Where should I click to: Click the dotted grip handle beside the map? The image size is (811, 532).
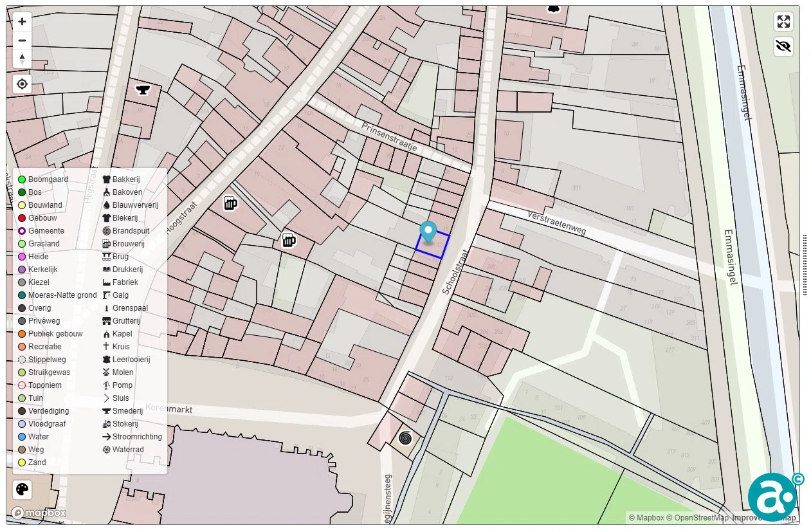click(x=805, y=265)
